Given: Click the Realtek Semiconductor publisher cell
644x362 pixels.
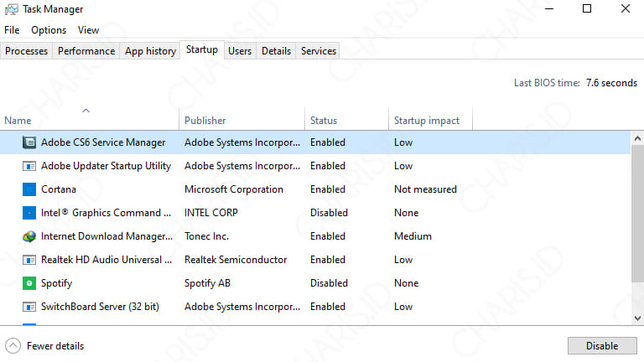Looking at the screenshot, I should (236, 260).
